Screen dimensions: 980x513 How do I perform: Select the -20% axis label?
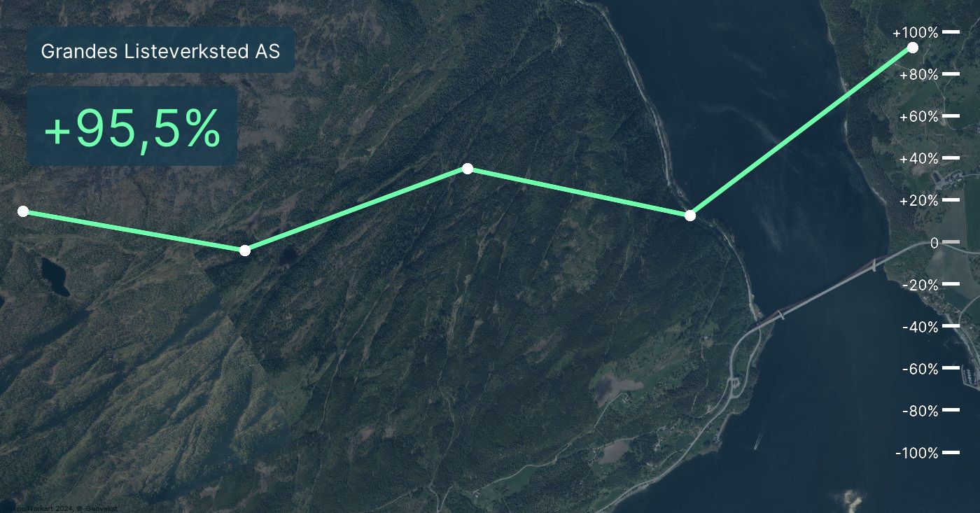(920, 285)
